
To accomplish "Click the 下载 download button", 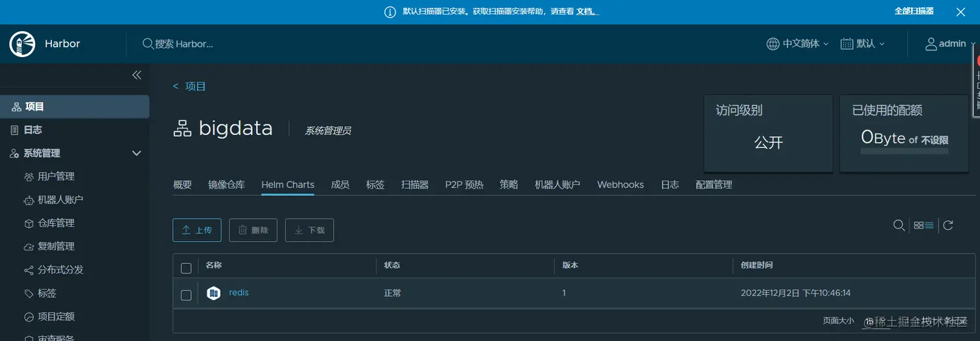I will (310, 230).
